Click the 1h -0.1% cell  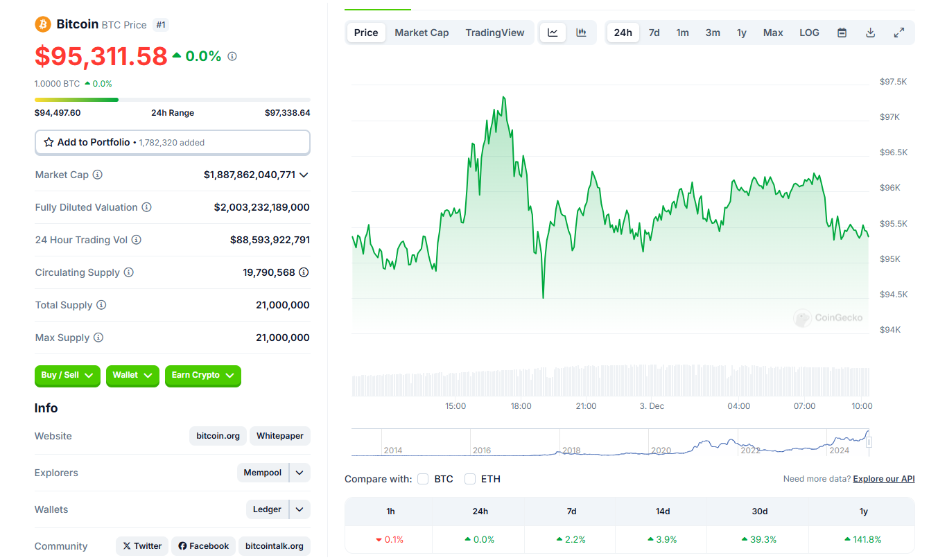[388, 539]
